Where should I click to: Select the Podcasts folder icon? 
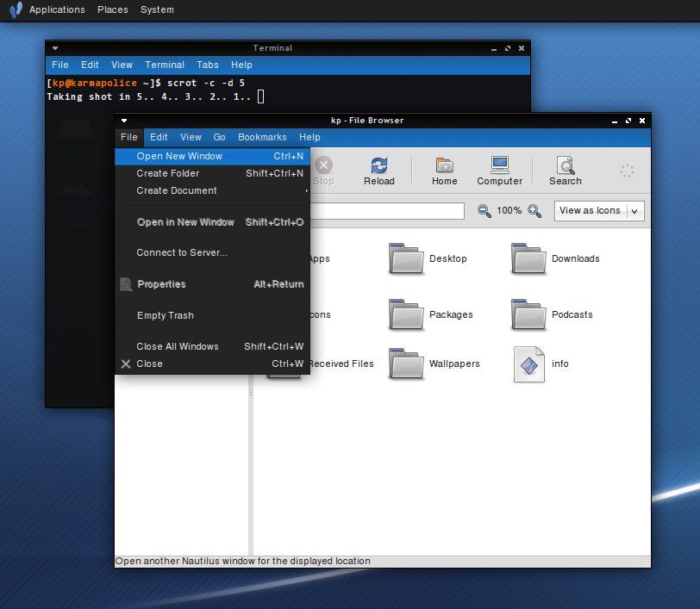pos(528,314)
